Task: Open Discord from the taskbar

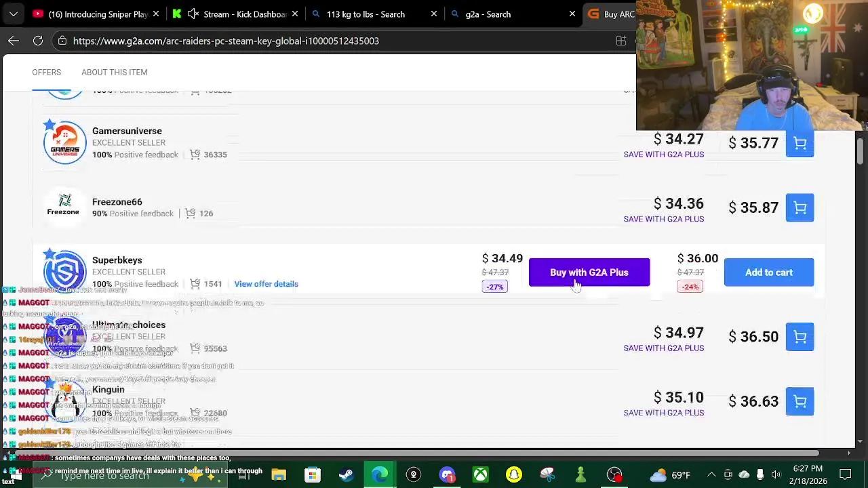Action: coord(447,474)
